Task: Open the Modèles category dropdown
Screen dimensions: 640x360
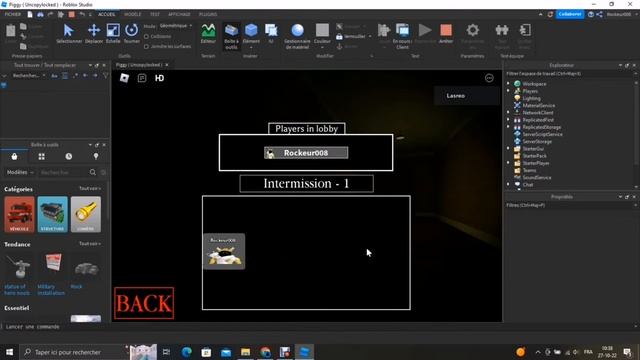Action: [20, 172]
